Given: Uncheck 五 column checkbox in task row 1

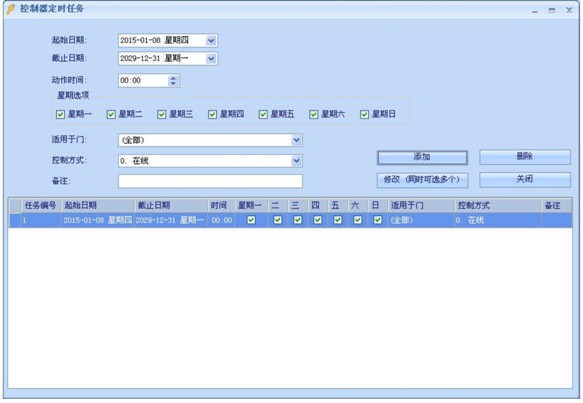Looking at the screenshot, I should pyautogui.click(x=338, y=220).
